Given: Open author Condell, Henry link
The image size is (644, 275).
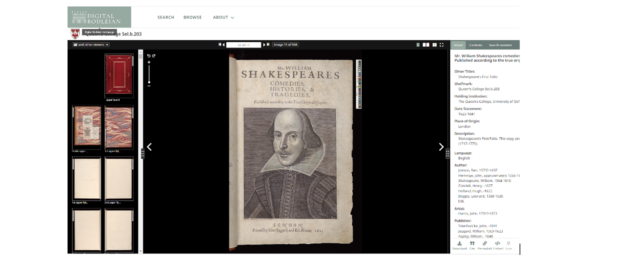Looking at the screenshot, I should click(475, 186).
